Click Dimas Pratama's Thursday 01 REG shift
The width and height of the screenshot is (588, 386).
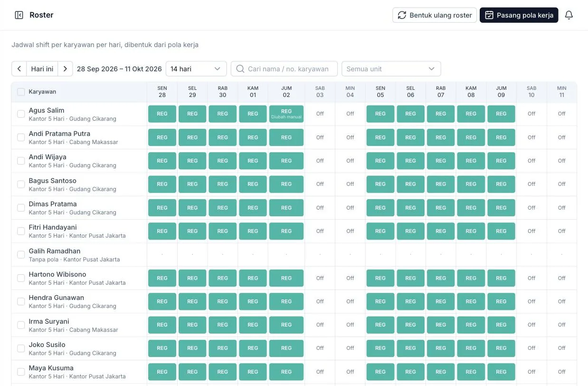tap(253, 208)
